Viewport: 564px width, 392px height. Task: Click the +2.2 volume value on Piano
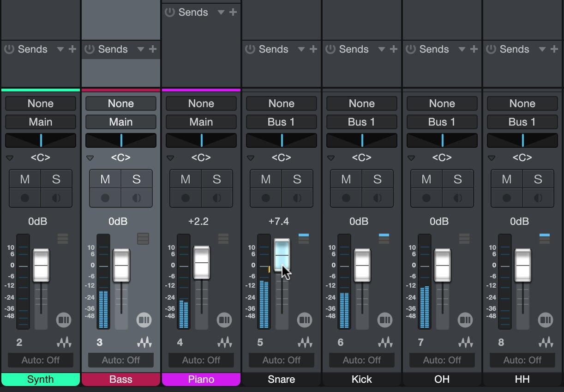[198, 222]
